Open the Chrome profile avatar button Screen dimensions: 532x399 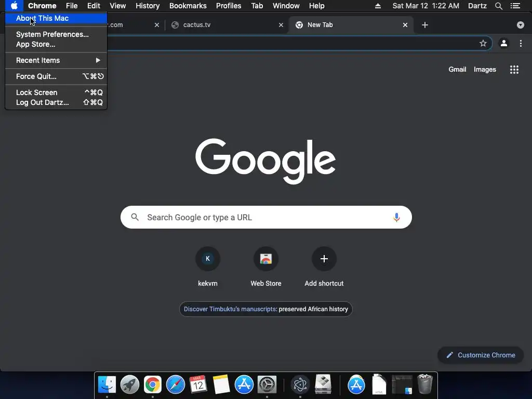(x=504, y=43)
